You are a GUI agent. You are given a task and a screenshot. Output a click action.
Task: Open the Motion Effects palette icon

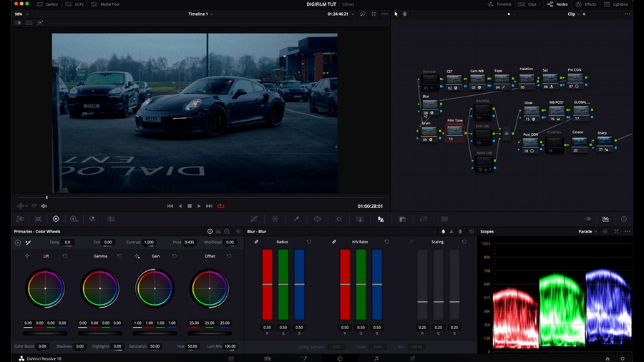point(111,219)
